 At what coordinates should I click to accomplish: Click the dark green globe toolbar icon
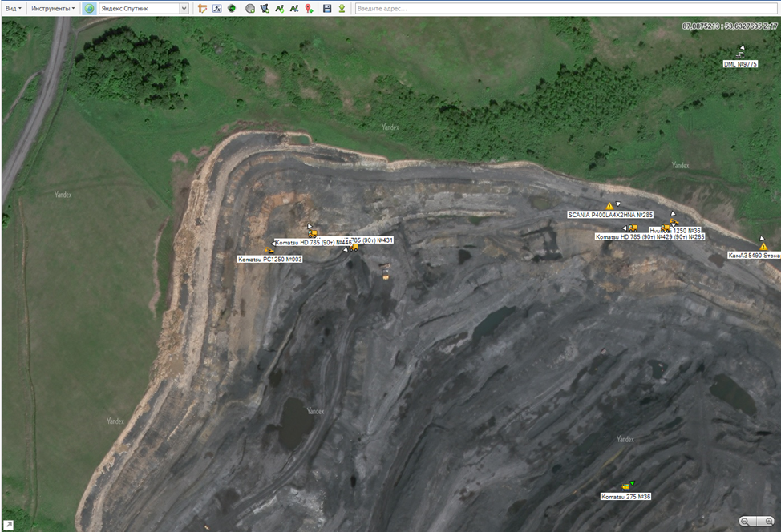coord(232,8)
